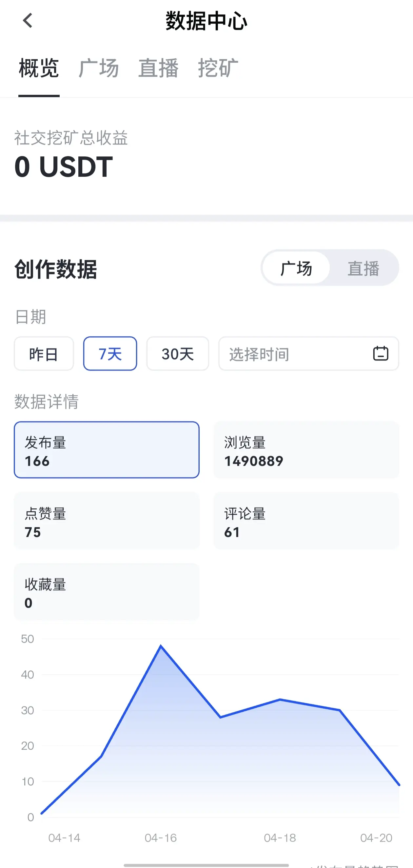413x868 pixels.
Task: Select the 昨日 date filter
Action: point(44,354)
